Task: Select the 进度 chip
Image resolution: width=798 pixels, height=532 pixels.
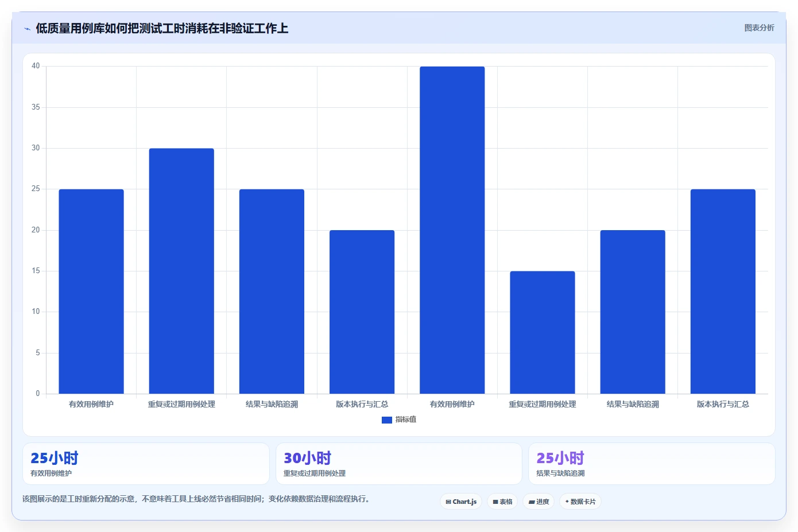Action: point(539,502)
